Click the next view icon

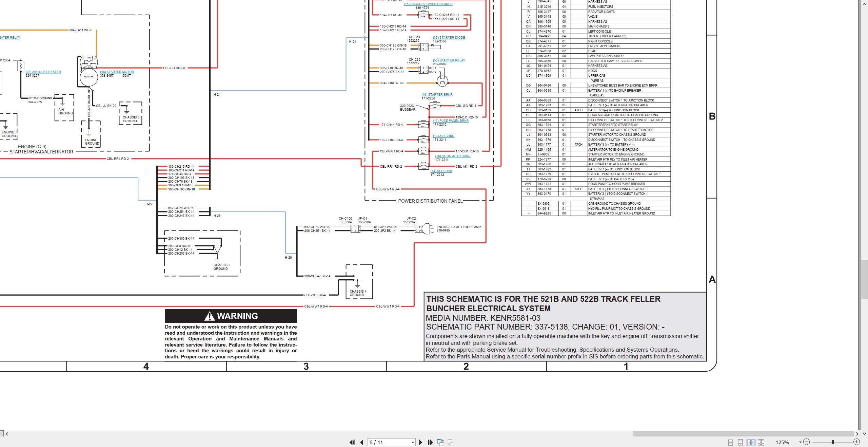(451, 442)
